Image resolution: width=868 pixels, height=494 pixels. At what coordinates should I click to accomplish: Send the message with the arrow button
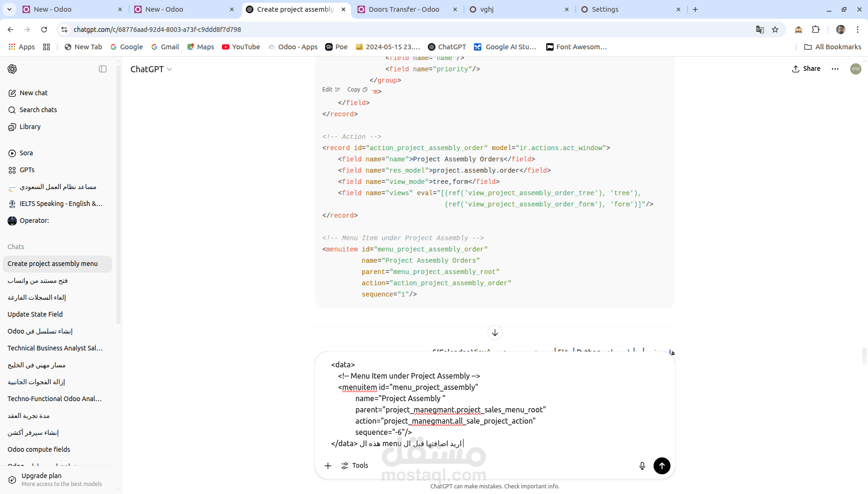click(x=662, y=465)
